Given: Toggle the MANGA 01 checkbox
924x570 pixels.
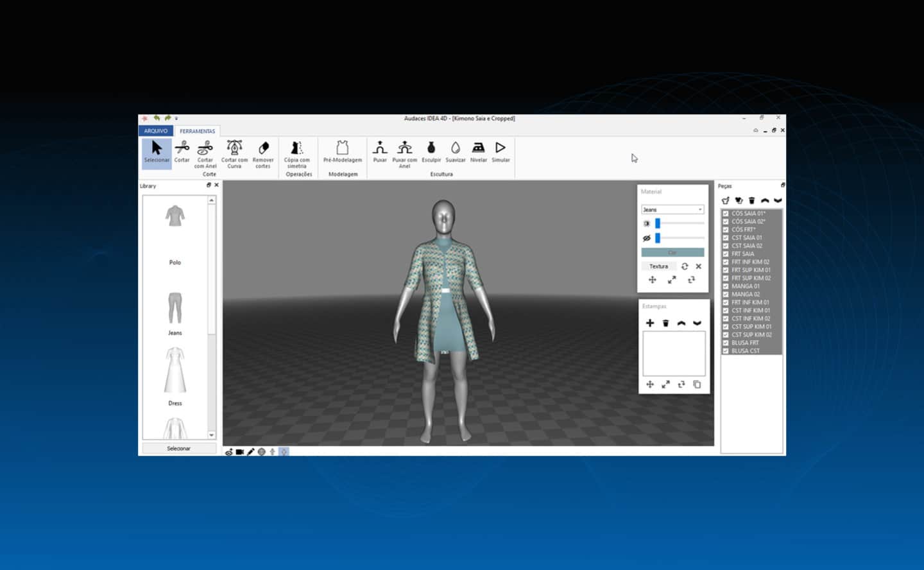Looking at the screenshot, I should click(x=726, y=286).
